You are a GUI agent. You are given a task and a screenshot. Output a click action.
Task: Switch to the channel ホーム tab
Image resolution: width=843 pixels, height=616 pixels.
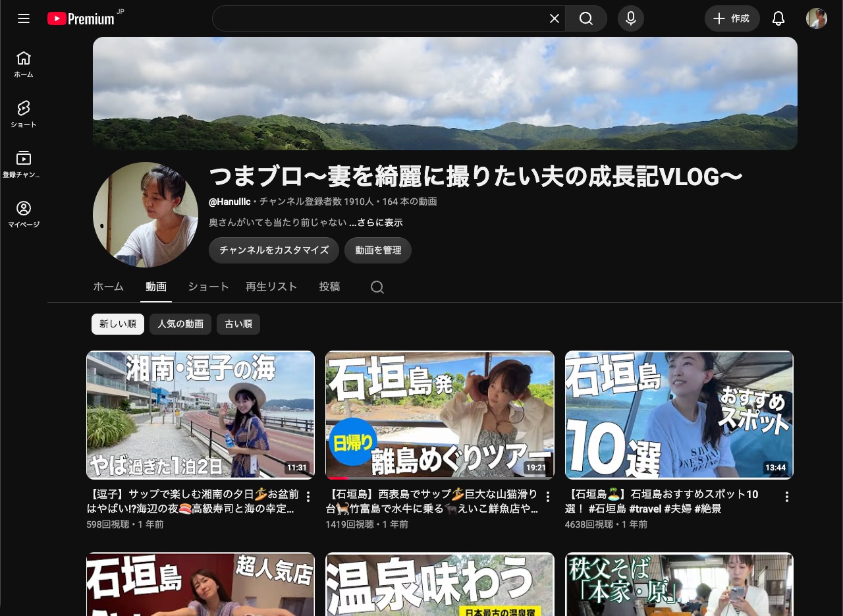109,287
